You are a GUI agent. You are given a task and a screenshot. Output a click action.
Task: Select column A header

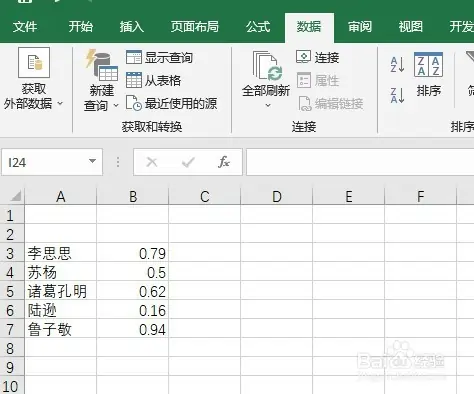[61, 196]
